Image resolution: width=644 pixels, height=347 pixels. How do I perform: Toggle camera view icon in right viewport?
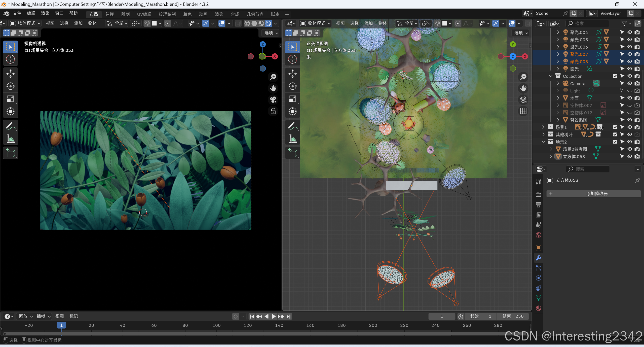click(x=523, y=100)
